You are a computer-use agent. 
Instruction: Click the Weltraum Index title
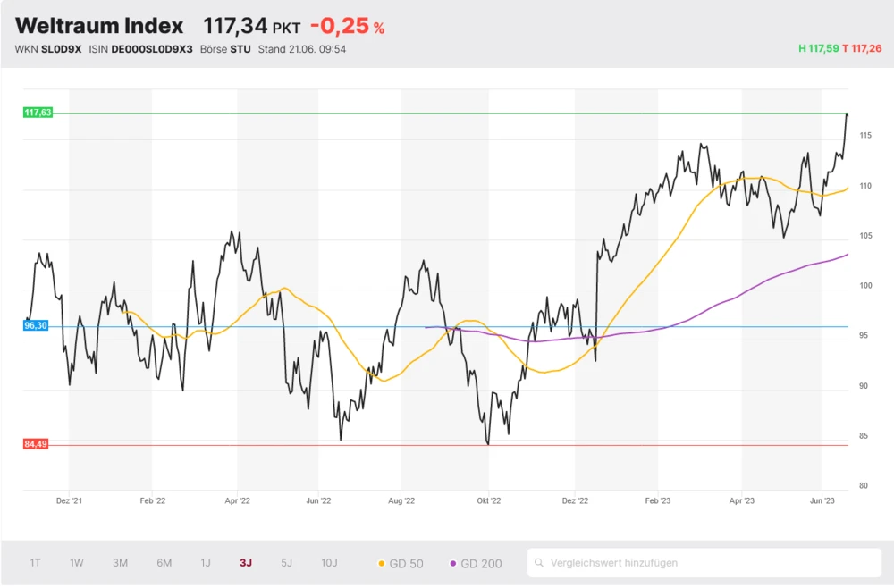click(x=99, y=26)
